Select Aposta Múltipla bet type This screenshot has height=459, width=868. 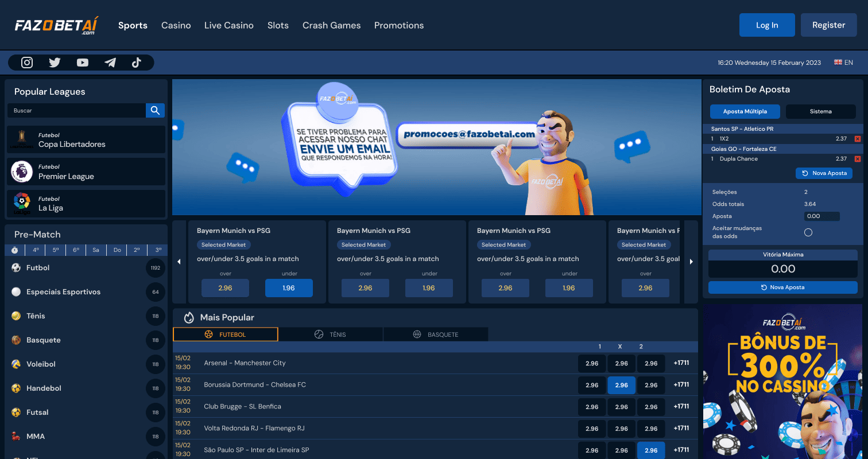pos(745,111)
